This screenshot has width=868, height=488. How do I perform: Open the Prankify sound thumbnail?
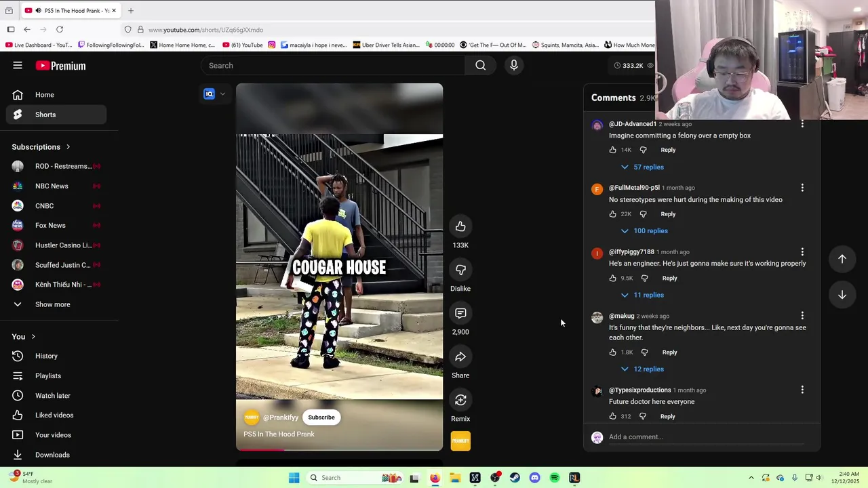[460, 441]
